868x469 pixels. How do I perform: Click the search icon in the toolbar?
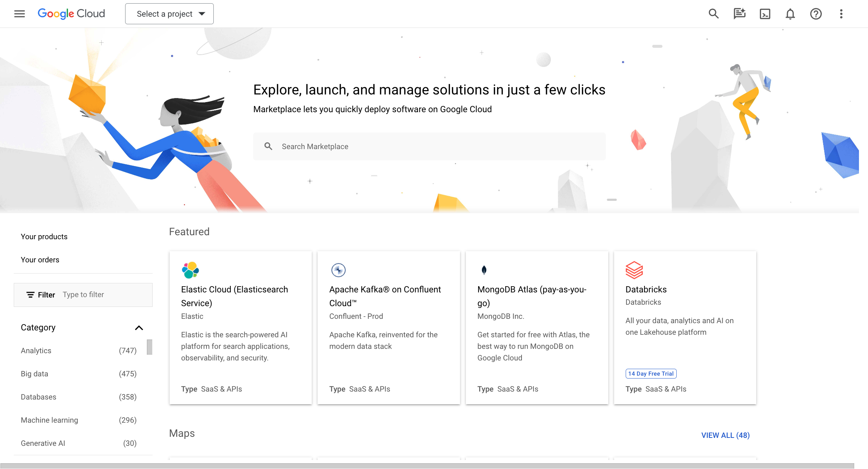pyautogui.click(x=713, y=14)
